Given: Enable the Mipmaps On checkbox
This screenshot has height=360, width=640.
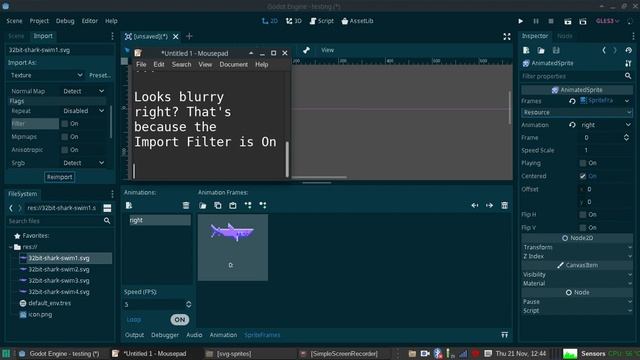Looking at the screenshot, I should point(64,137).
